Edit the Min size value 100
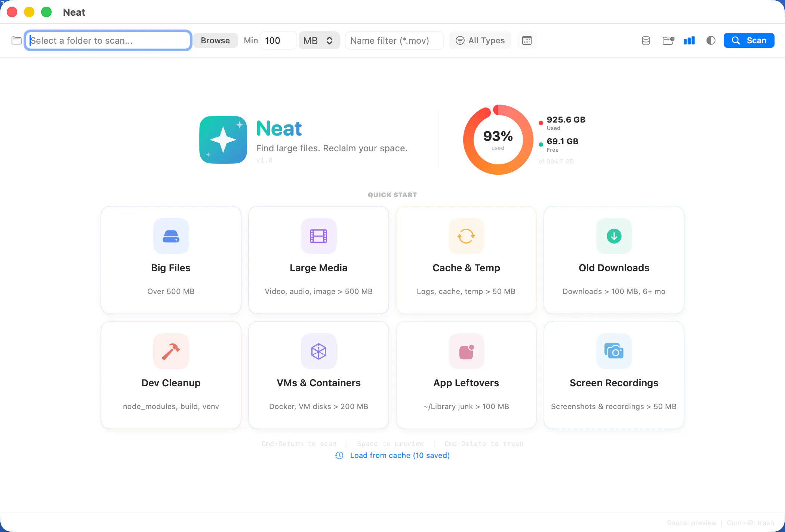785x532 pixels. point(278,40)
